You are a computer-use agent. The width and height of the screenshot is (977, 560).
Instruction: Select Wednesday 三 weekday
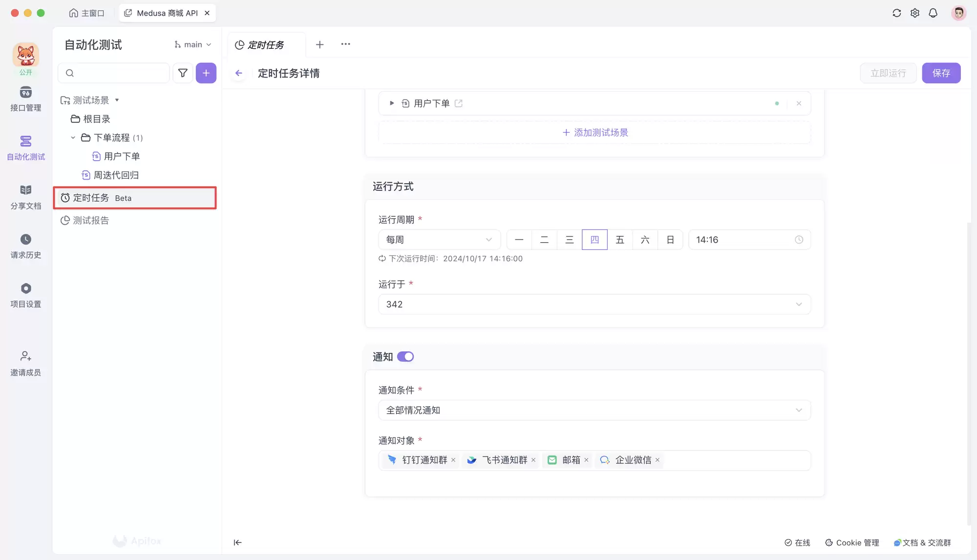click(570, 240)
